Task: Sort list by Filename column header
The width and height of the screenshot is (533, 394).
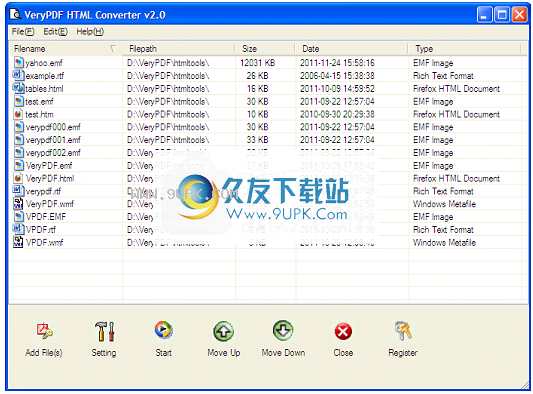Action: point(66,49)
